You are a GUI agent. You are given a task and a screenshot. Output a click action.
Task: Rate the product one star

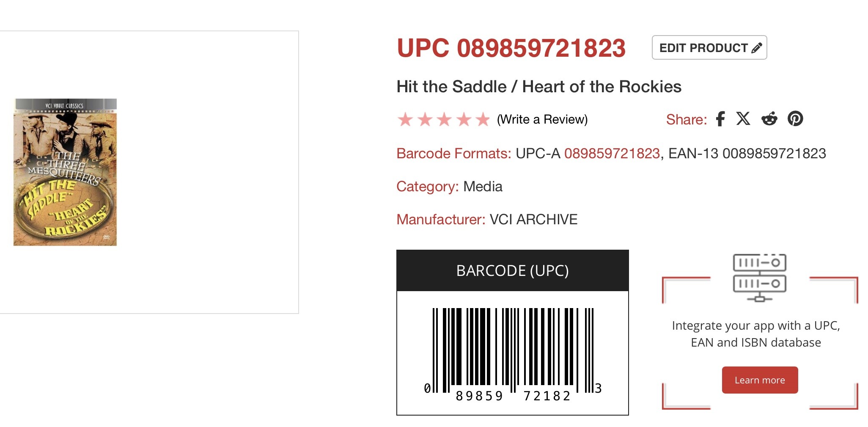point(405,120)
